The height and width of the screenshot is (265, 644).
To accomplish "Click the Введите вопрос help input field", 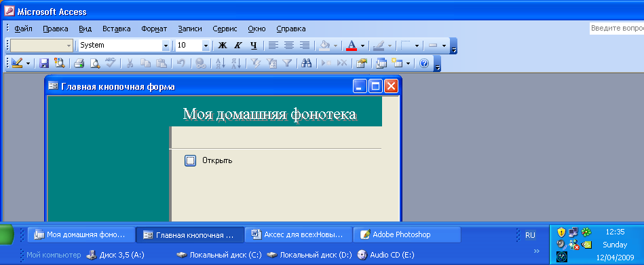I will [x=616, y=29].
